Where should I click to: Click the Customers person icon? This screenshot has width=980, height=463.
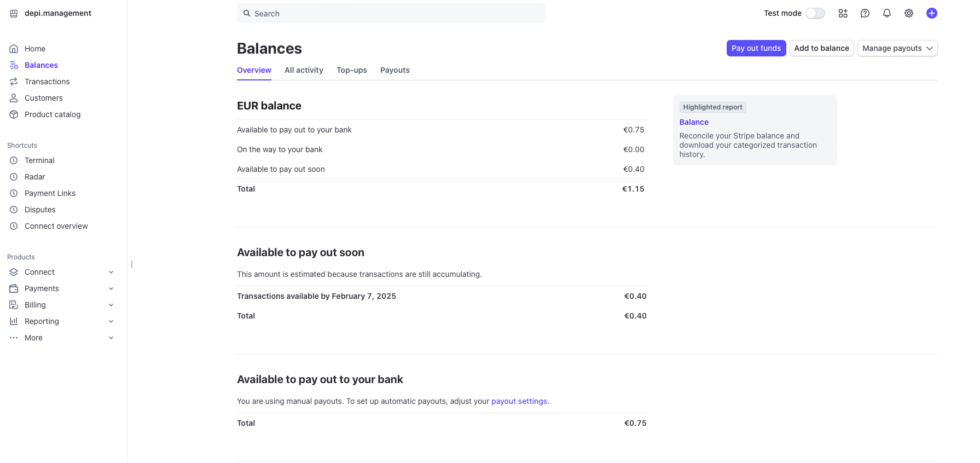[14, 98]
